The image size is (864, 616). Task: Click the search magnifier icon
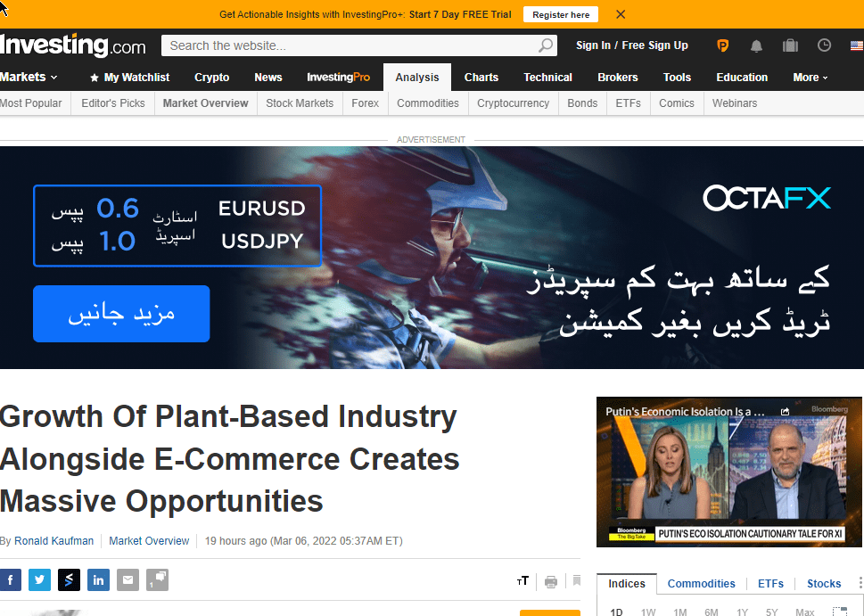546,45
